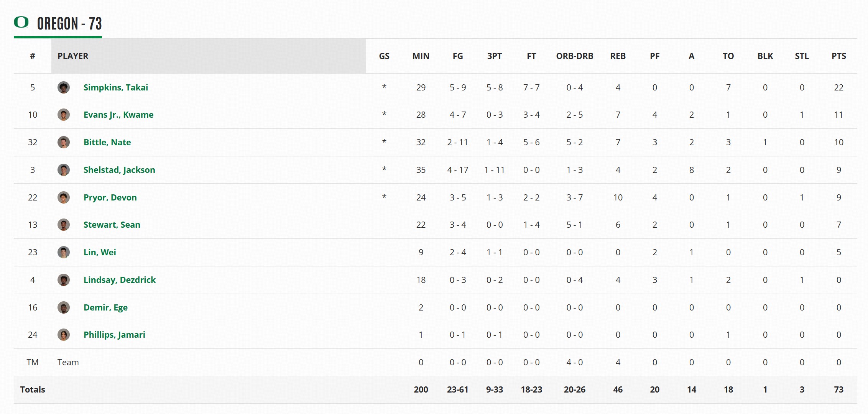Click Nate Bittle's player photo
The width and height of the screenshot is (868, 414).
pyautogui.click(x=64, y=142)
